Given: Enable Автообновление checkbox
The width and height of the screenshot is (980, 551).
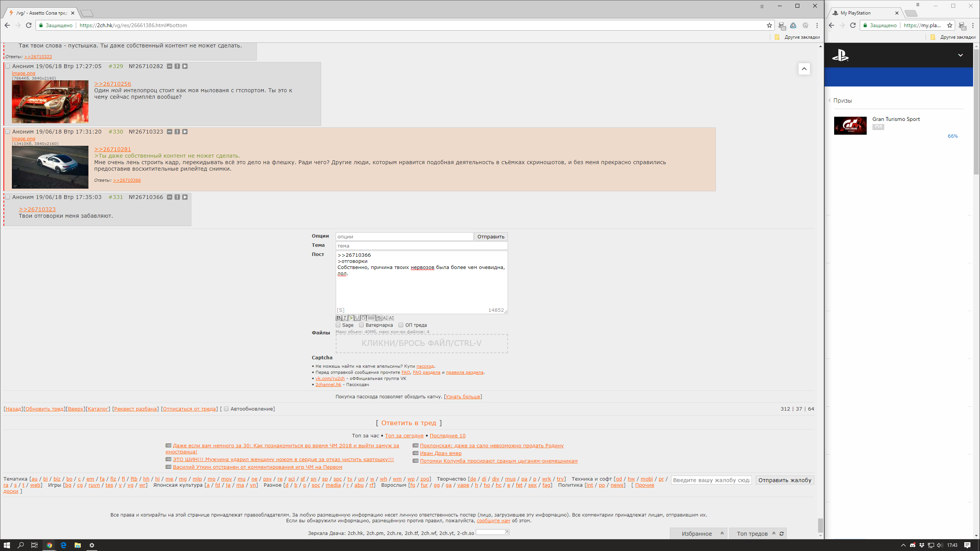Looking at the screenshot, I should click(226, 409).
